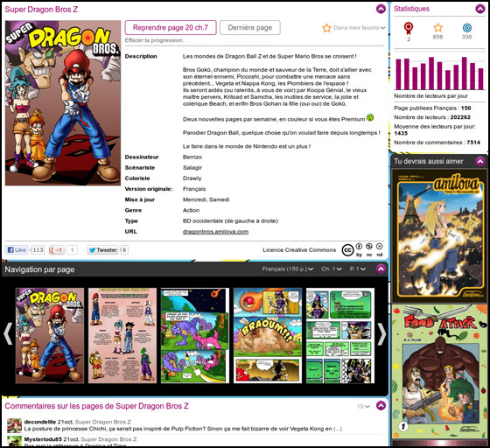
Task: Click the Salagir scénariste name
Action: pyautogui.click(x=192, y=167)
